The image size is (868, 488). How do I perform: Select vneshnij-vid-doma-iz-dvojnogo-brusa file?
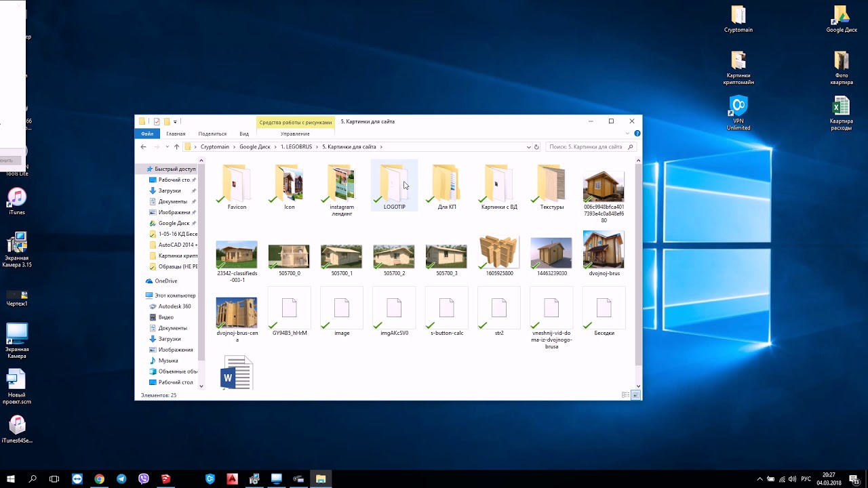(551, 318)
